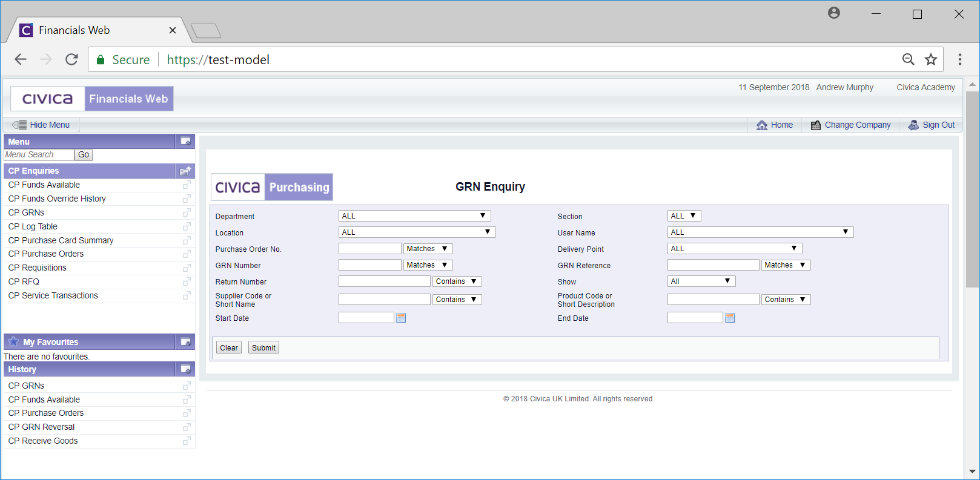Open CP Log Table menu item

[33, 226]
